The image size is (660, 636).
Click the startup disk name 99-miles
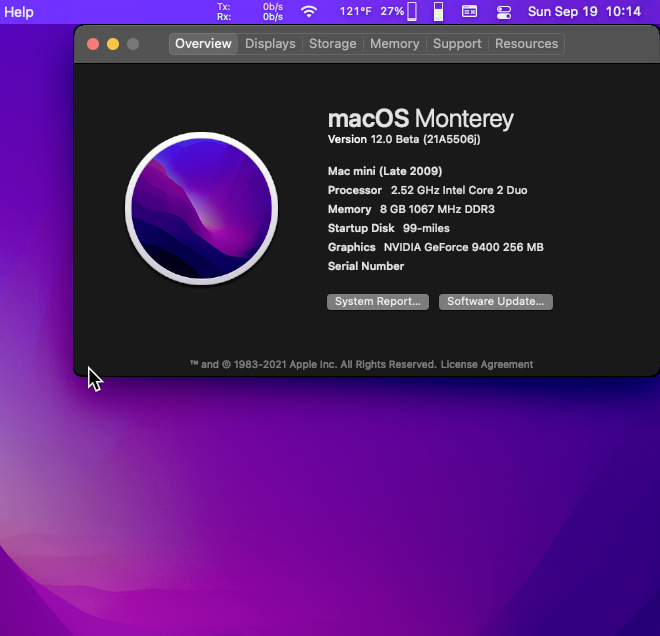[x=426, y=228]
